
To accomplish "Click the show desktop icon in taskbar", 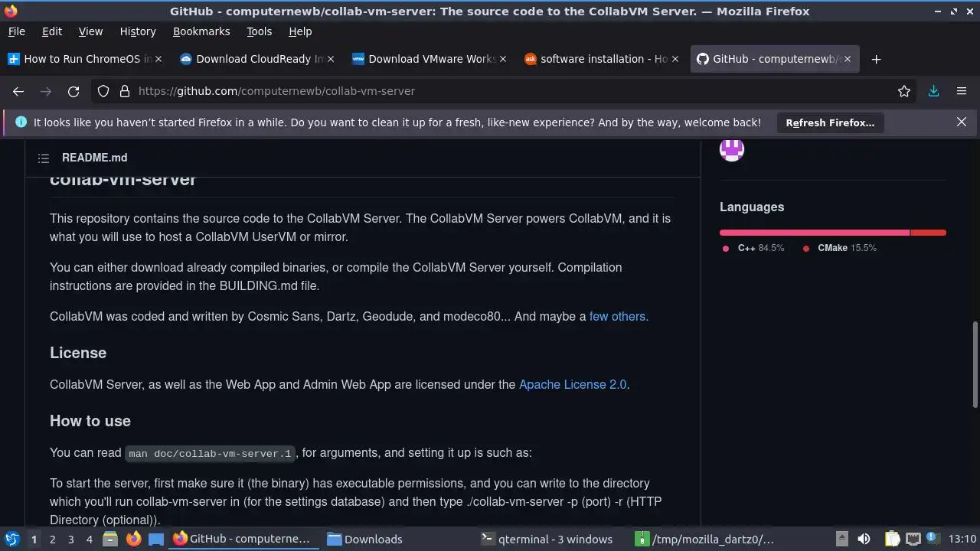I will [156, 539].
